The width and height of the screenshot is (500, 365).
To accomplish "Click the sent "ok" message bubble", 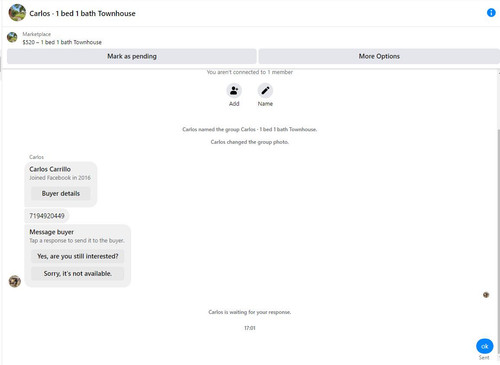I will click(485, 346).
